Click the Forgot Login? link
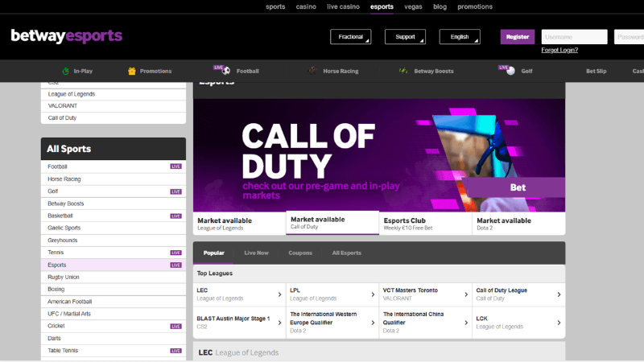The height and width of the screenshot is (362, 644). click(x=559, y=50)
